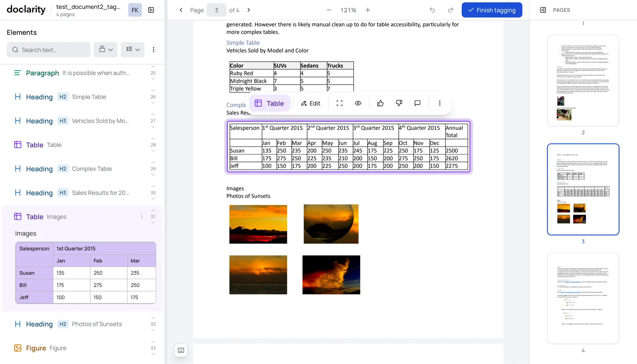Click the Search text field
The image size is (637, 364).
pyautogui.click(x=48, y=50)
